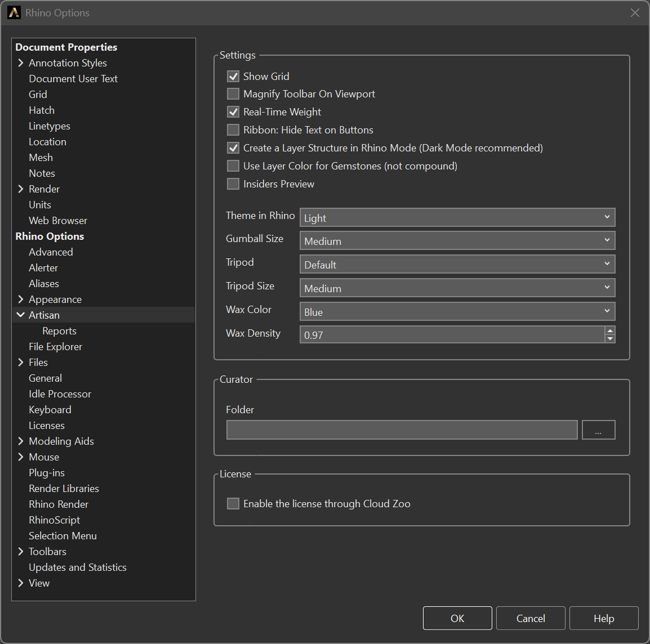This screenshot has width=650, height=644.
Task: Click the Rhino Options heading in the tree
Action: pos(50,236)
